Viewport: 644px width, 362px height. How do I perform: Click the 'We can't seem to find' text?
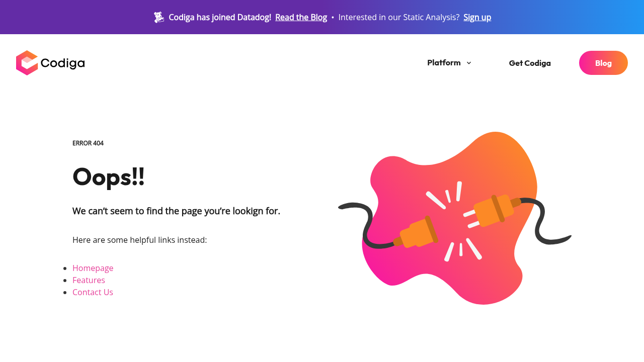pos(176,211)
